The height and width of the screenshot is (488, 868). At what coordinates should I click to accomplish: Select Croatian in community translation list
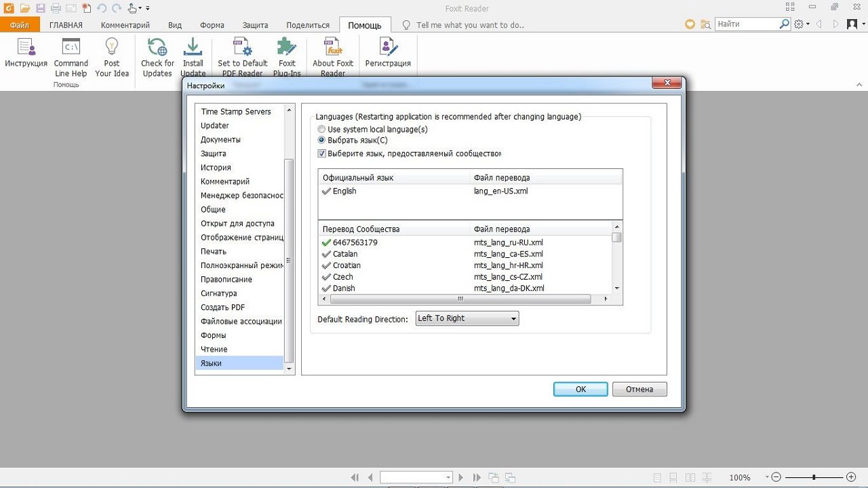pyautogui.click(x=347, y=265)
